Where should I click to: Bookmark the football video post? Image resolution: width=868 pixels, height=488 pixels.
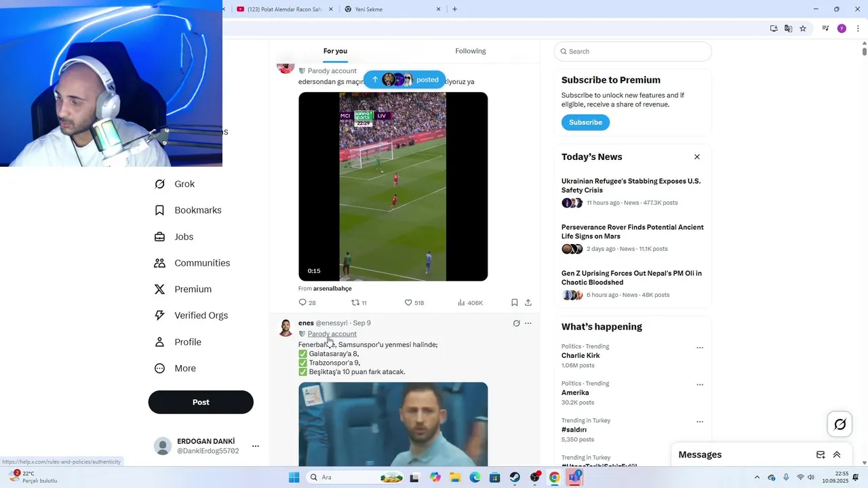point(515,303)
